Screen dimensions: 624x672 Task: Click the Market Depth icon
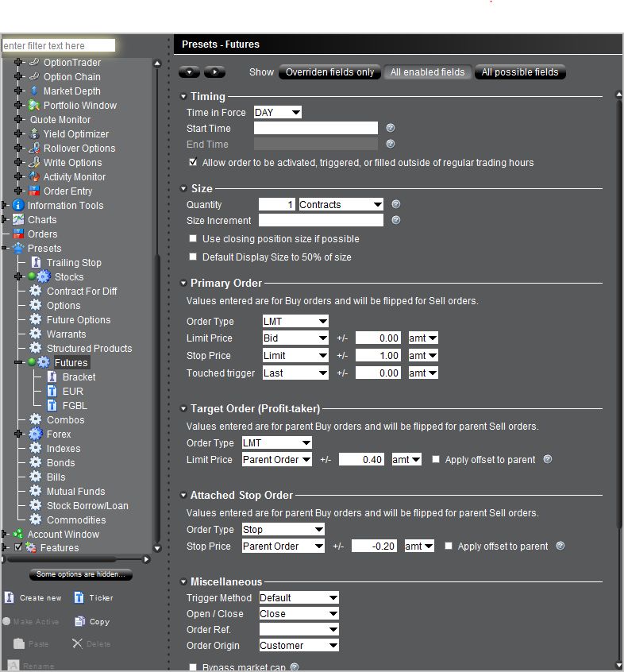(34, 91)
